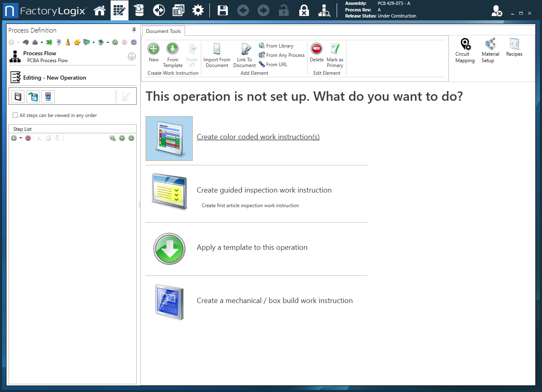
Task: Switch to the Document Tools tab
Action: pos(163,30)
